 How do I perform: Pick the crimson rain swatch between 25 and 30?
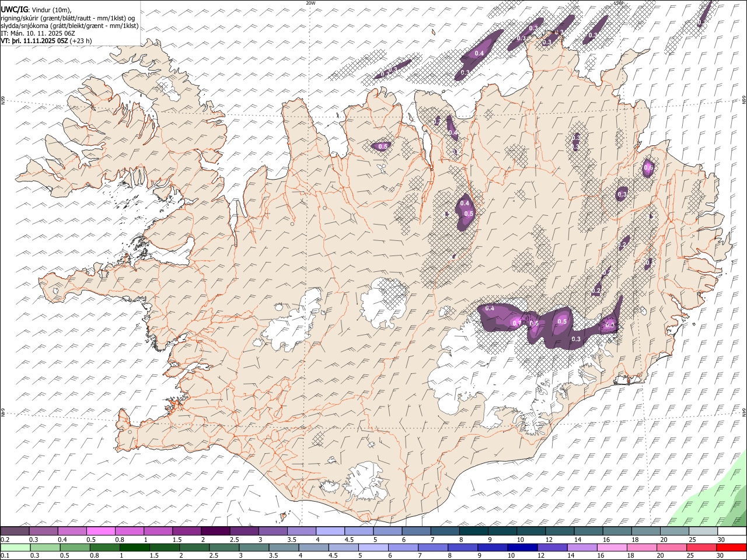(701, 547)
